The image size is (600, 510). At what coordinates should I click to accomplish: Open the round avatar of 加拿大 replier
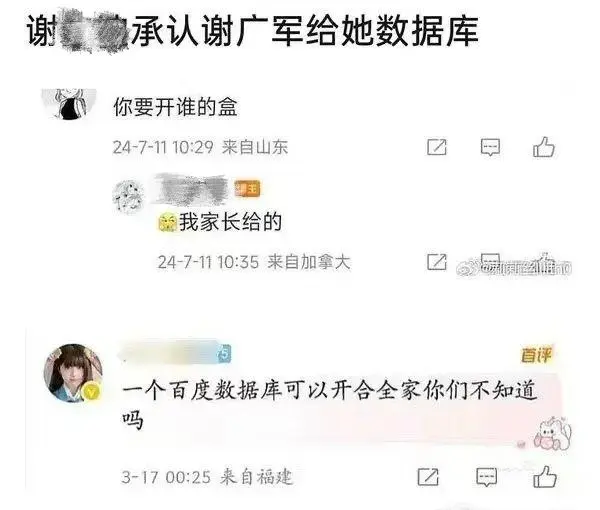(x=128, y=198)
